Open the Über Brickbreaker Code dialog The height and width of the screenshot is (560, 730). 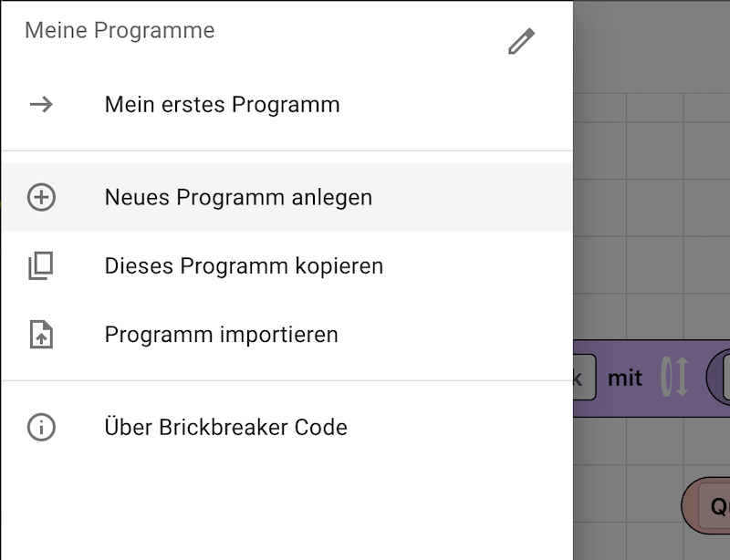225,427
